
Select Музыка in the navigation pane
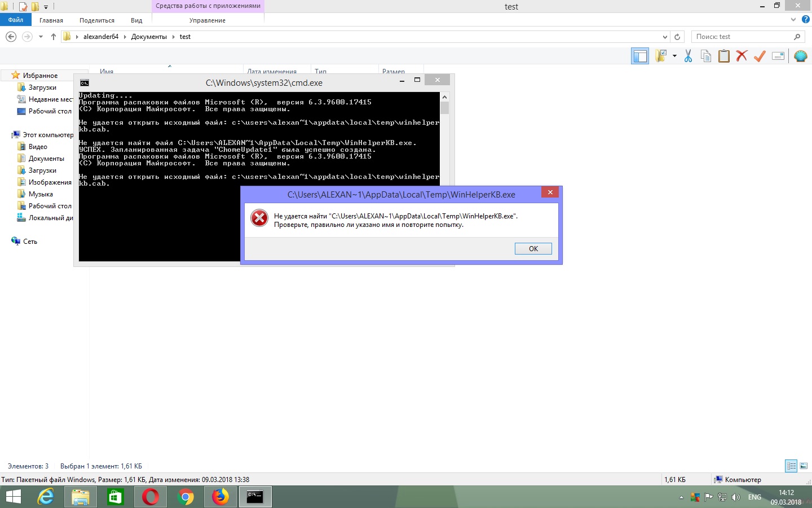tap(41, 194)
